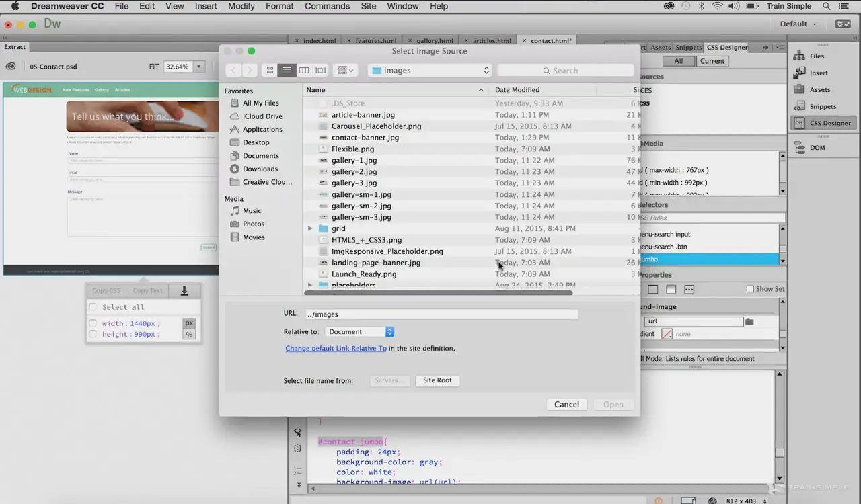Click the gradient none swatch
861x504 pixels.
click(x=667, y=334)
